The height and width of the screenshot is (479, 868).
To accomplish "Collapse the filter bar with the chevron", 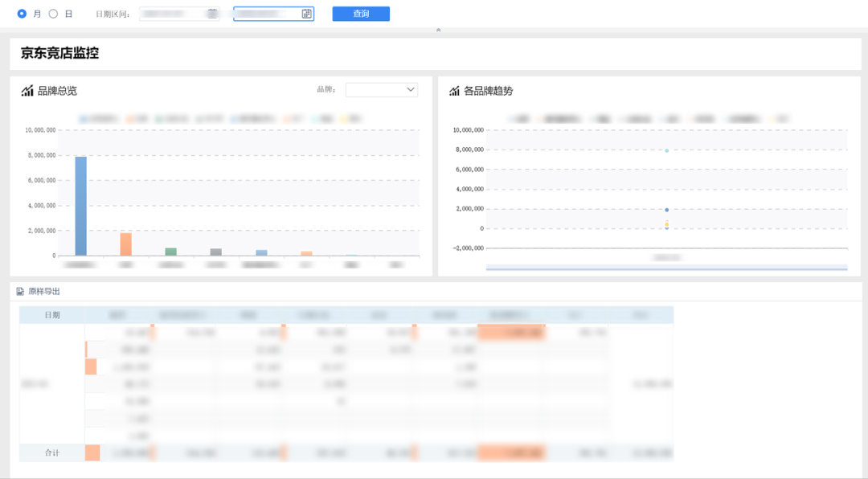I will pyautogui.click(x=439, y=30).
